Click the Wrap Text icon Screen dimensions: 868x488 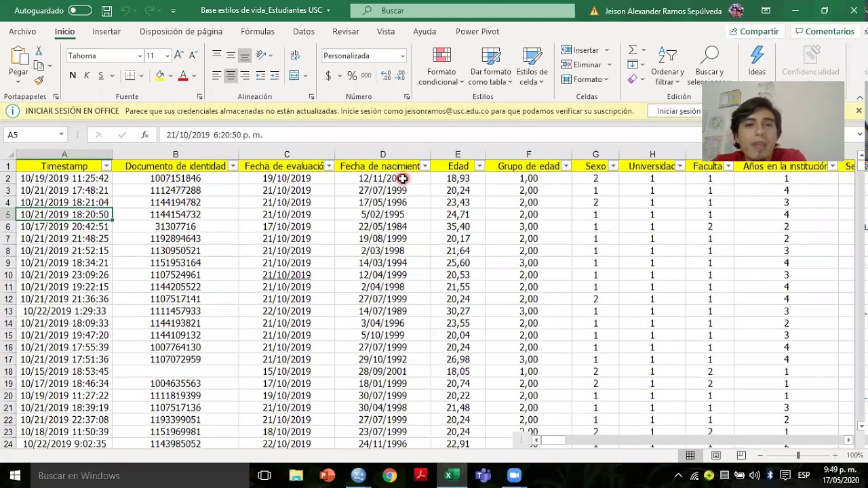[x=295, y=56]
